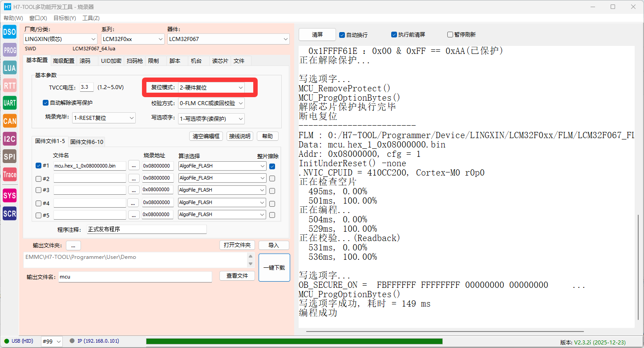Open the 工具(Z) menu
Viewport: 644px width, 348px height.
91,18
